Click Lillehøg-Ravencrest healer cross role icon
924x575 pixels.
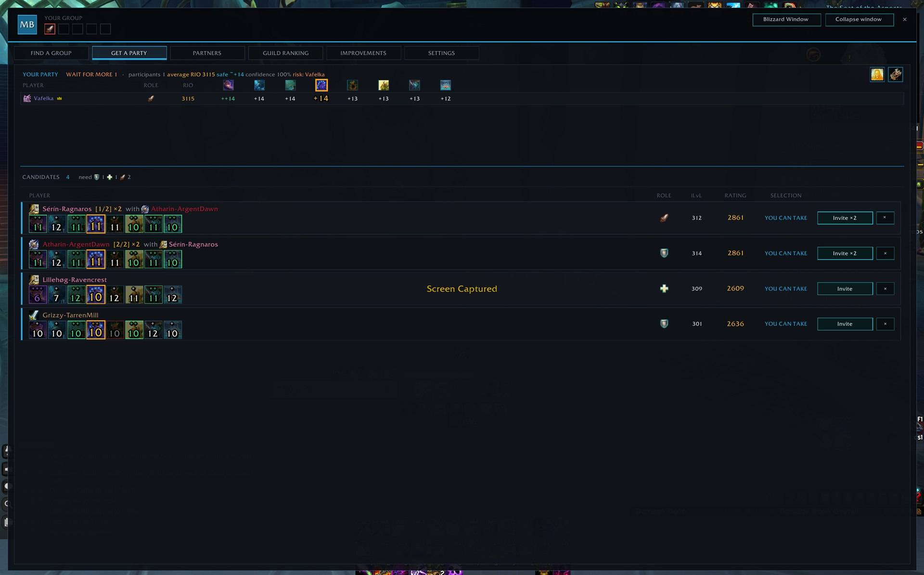click(x=664, y=288)
